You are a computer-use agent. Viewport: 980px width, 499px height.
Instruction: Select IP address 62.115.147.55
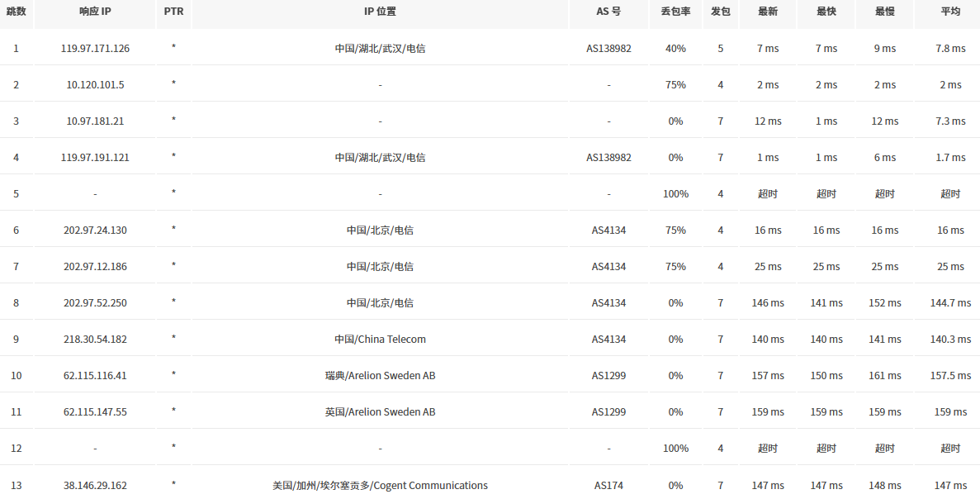pos(95,411)
